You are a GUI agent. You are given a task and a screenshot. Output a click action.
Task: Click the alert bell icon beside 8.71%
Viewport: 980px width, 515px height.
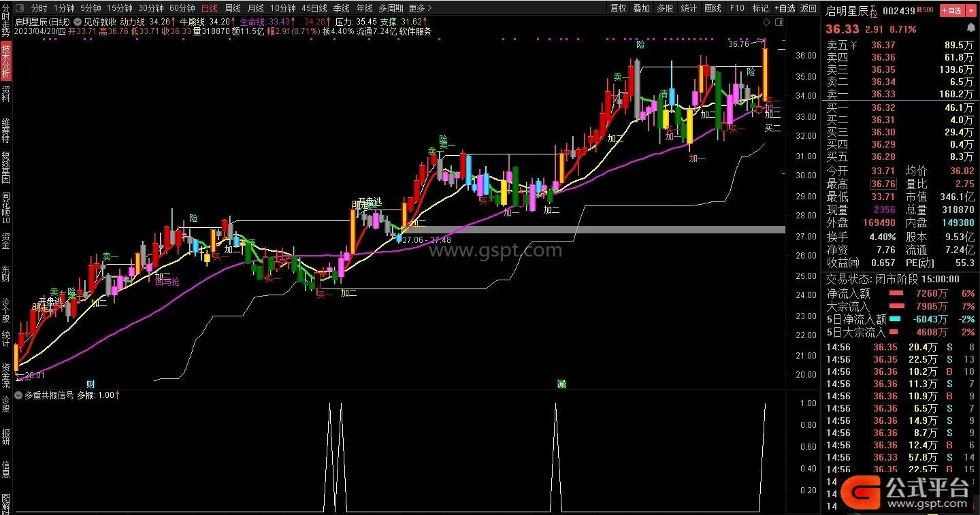[x=971, y=29]
